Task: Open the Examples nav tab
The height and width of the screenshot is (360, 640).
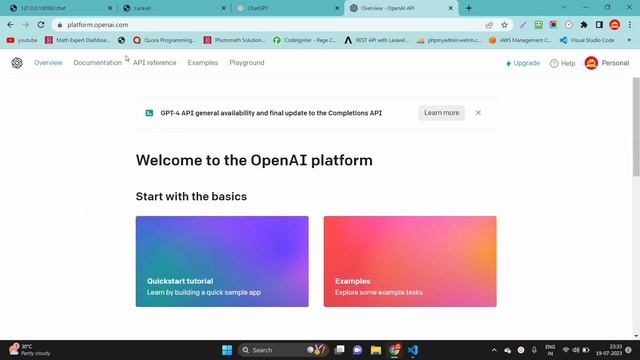Action: click(203, 63)
